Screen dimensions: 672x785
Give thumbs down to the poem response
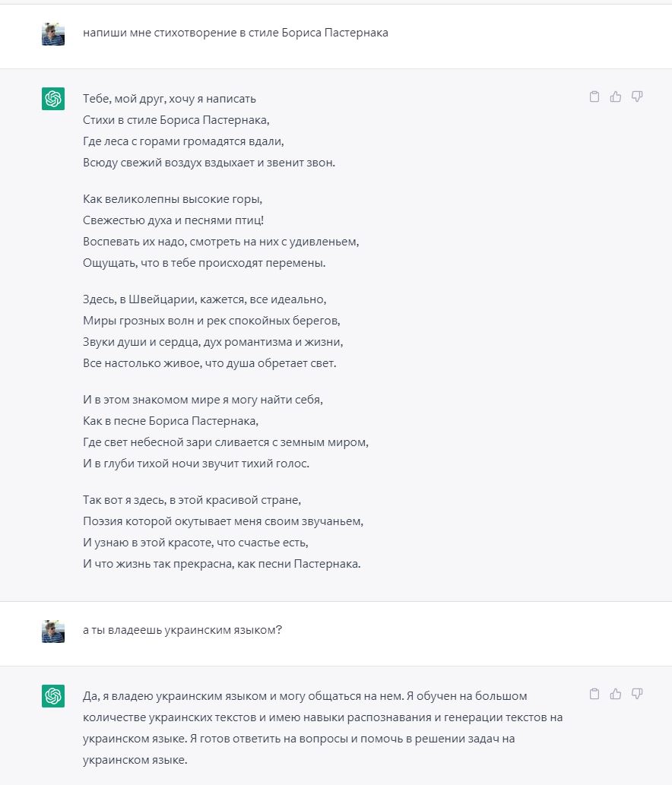(x=637, y=97)
